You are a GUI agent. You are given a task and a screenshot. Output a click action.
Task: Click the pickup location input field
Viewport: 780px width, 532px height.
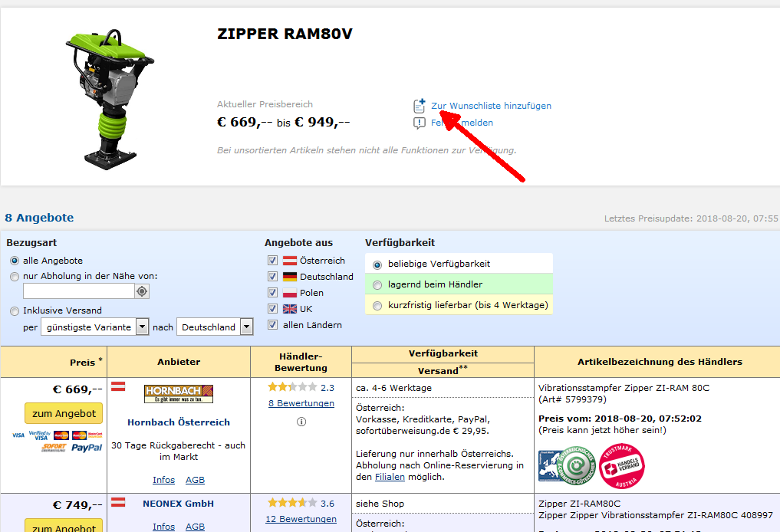[78, 291]
